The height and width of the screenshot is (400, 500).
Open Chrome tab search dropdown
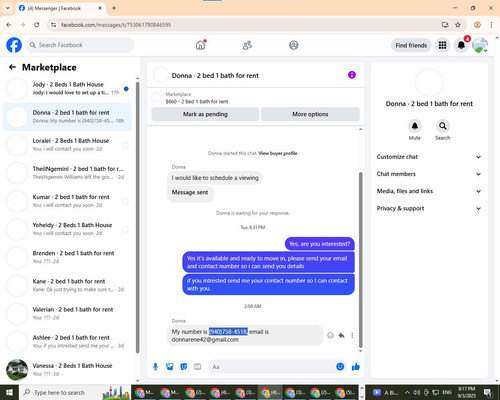pos(8,8)
